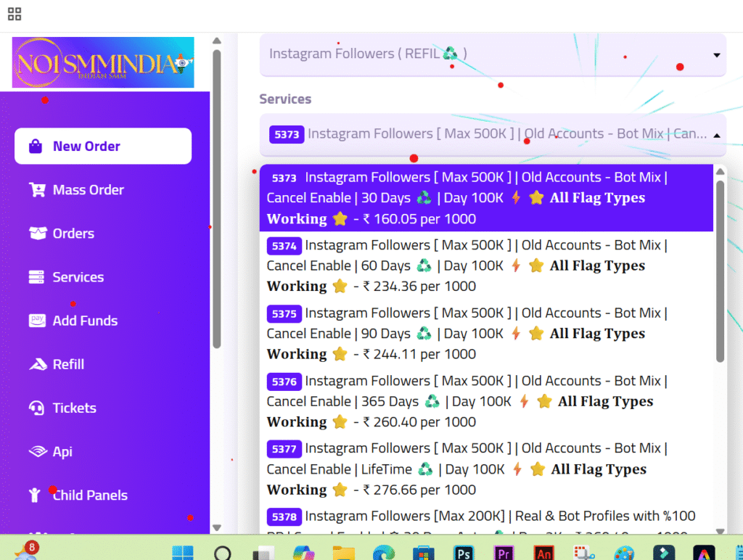
Task: Click the Orders box icon in sidebar
Action: pyautogui.click(x=37, y=234)
